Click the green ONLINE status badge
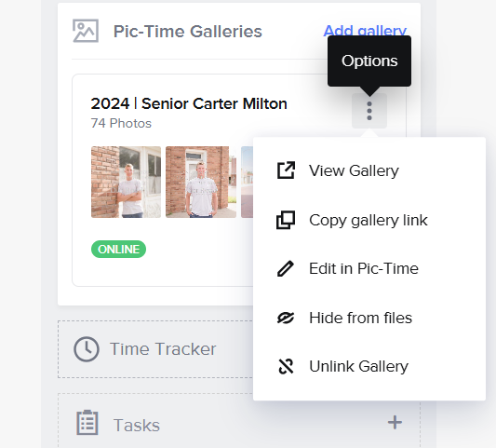The width and height of the screenshot is (496, 448). coord(118,250)
